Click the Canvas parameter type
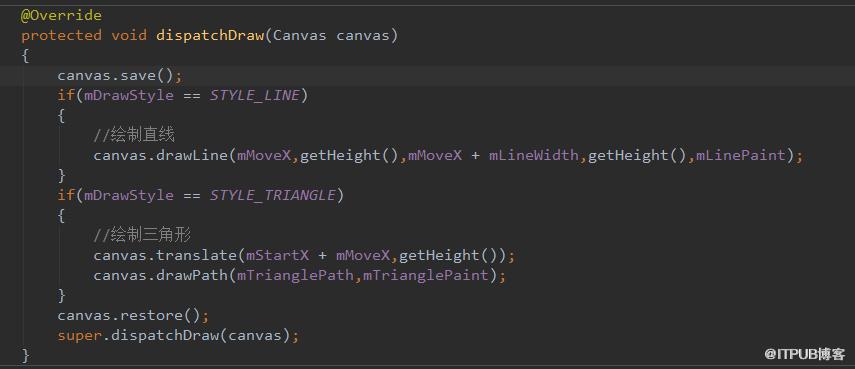The height and width of the screenshot is (369, 855). point(300,36)
